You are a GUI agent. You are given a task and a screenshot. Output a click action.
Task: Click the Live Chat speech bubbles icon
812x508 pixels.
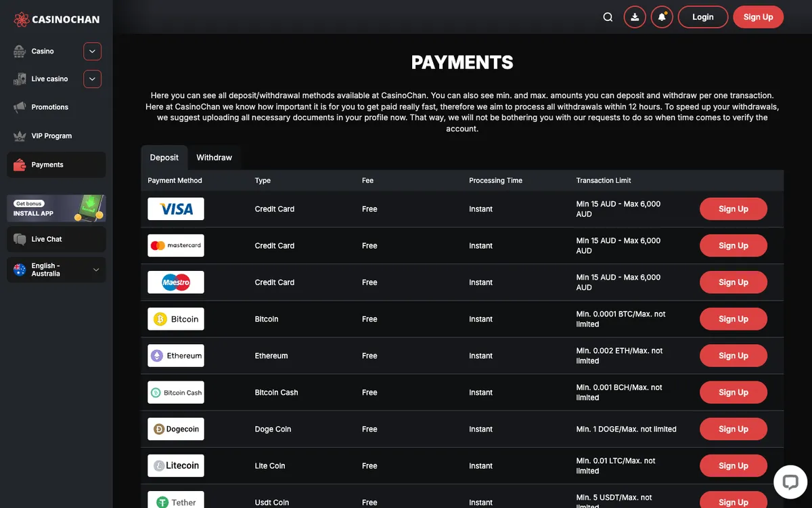coord(20,239)
